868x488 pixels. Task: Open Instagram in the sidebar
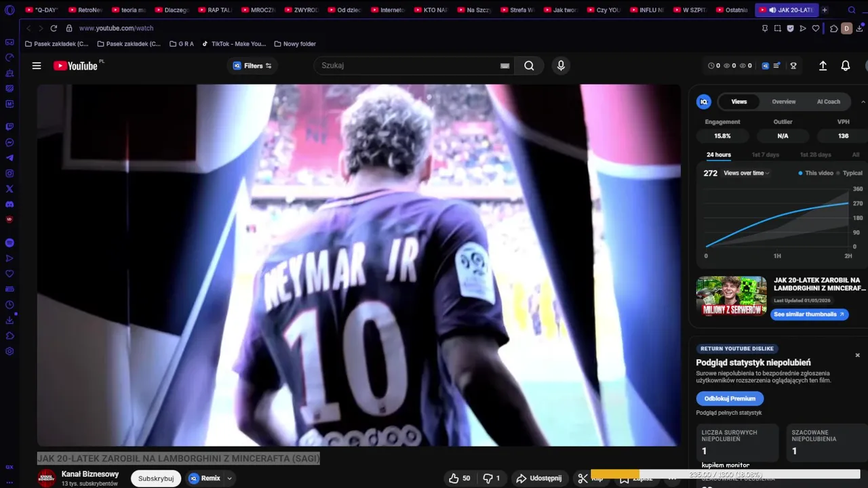point(9,174)
